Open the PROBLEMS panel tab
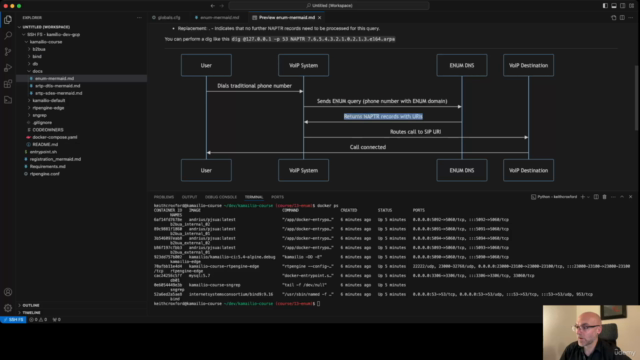 pos(164,197)
